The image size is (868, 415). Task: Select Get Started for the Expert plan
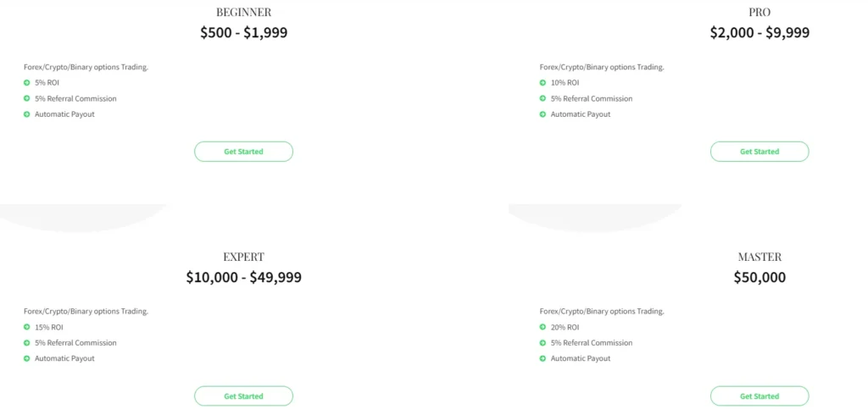243,396
